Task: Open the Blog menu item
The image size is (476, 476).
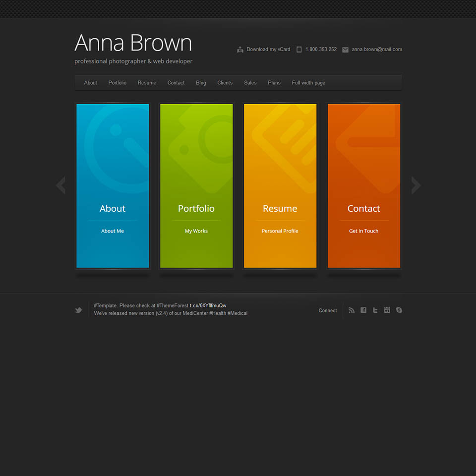Action: point(201,83)
